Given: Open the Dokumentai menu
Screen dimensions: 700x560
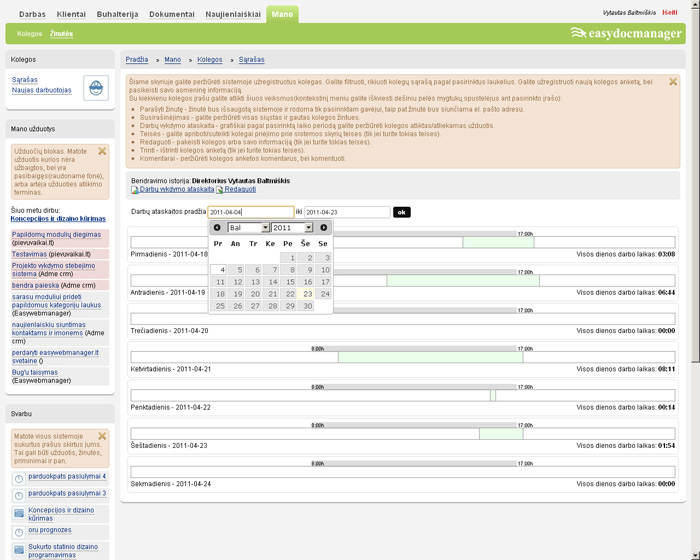Looking at the screenshot, I should click(x=172, y=14).
